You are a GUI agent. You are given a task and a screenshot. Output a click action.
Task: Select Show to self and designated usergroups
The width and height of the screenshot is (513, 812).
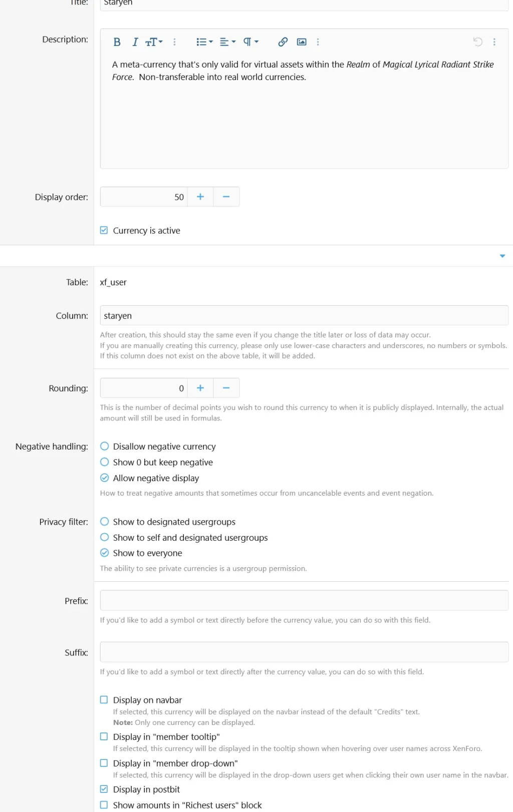click(104, 537)
